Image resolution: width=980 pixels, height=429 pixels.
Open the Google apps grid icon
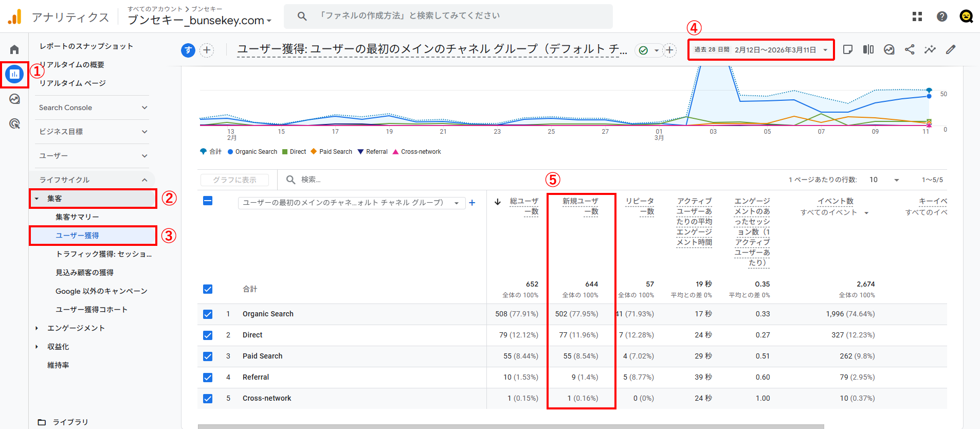tap(917, 16)
